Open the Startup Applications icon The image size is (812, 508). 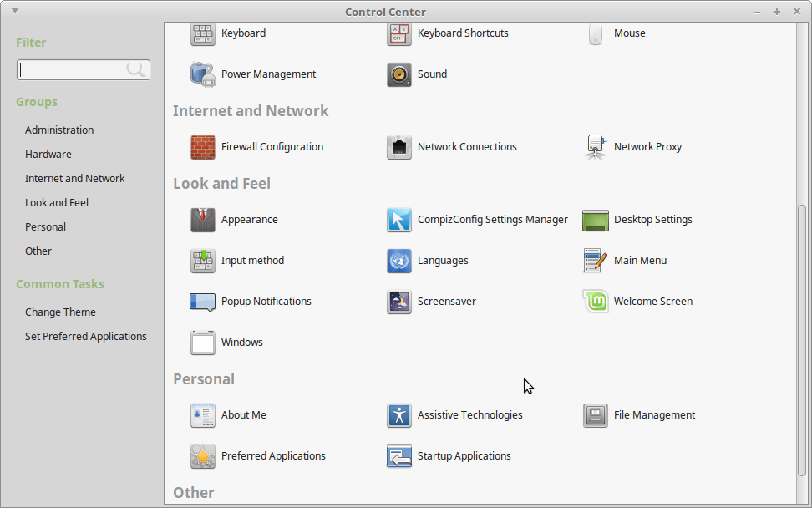pyautogui.click(x=398, y=456)
